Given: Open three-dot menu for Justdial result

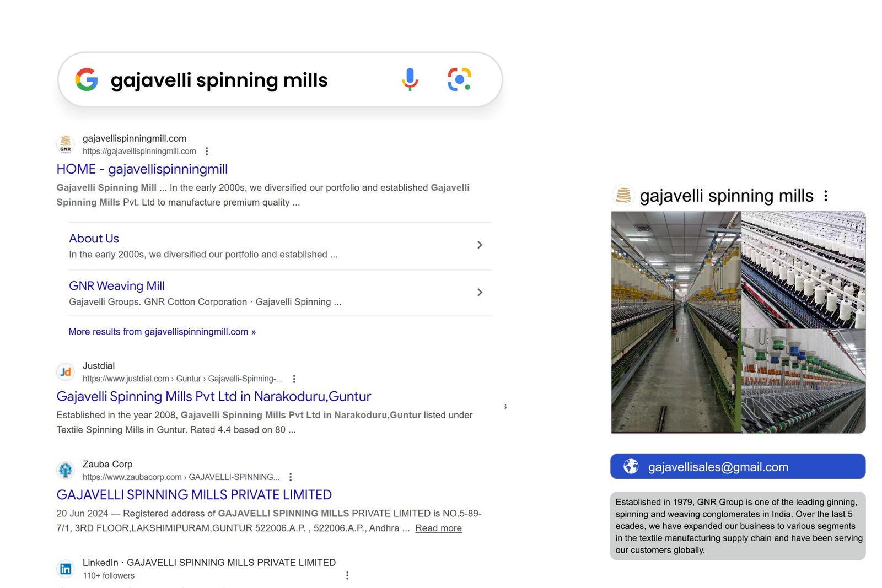Looking at the screenshot, I should (294, 379).
